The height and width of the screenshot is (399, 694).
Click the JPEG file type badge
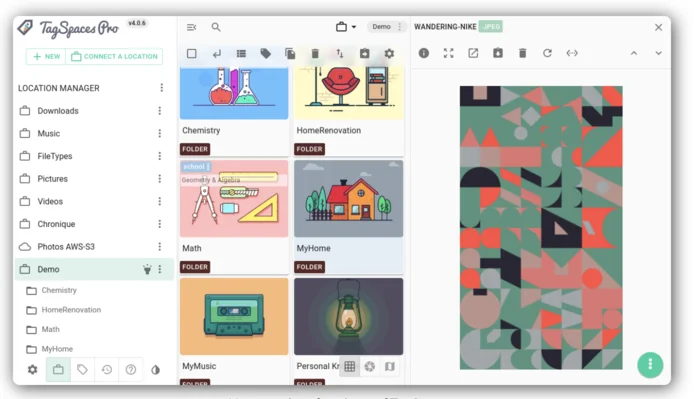491,27
